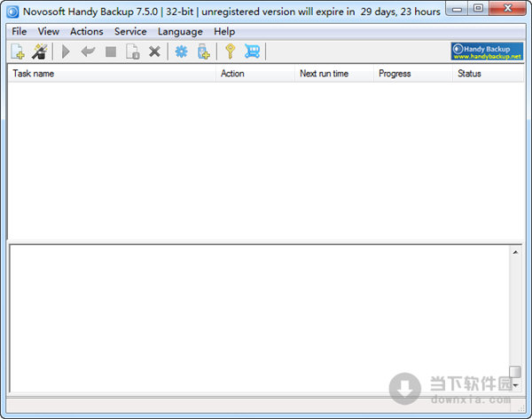Click the USB recovery drive icon
This screenshot has width=532, height=419.
(204, 51)
